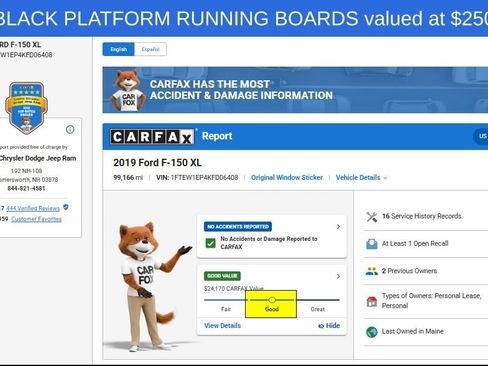The height and width of the screenshot is (366, 488).
Task: Click the CARFAX accident information banner
Action: (295, 90)
